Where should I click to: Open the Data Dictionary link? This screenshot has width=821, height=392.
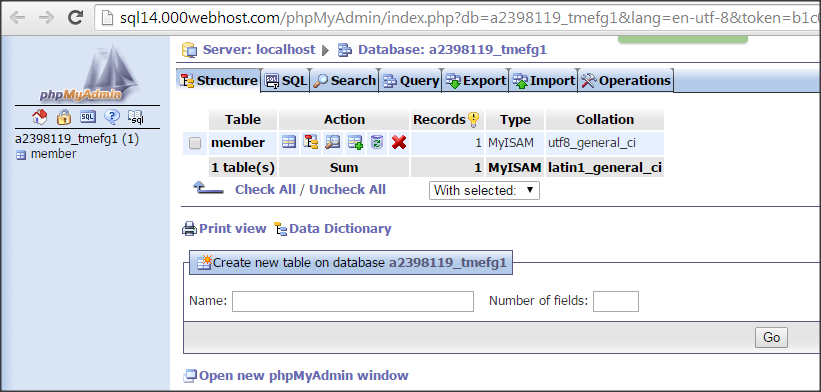(340, 229)
